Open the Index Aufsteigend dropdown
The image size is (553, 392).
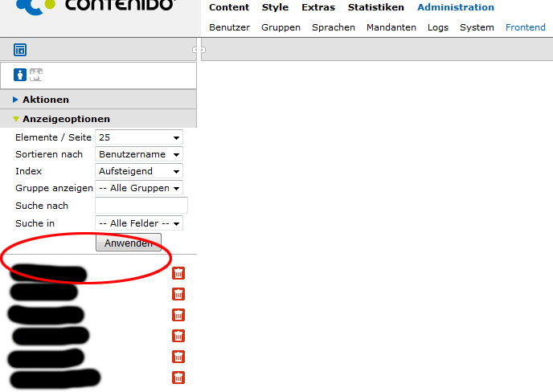coord(138,171)
